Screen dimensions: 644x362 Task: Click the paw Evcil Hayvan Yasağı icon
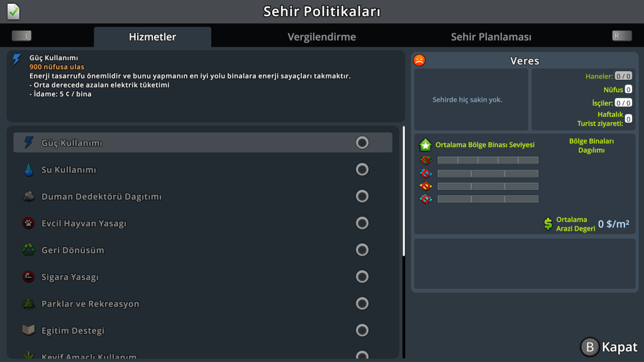pos(28,223)
